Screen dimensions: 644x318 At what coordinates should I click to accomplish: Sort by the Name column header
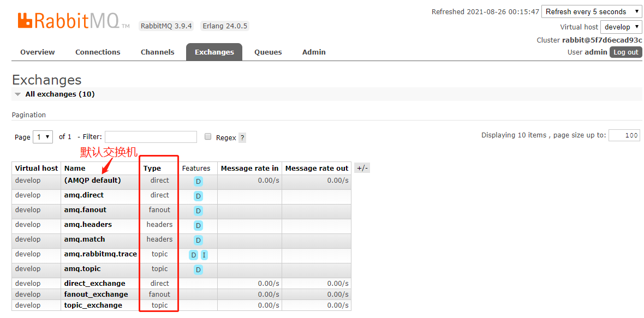point(75,168)
